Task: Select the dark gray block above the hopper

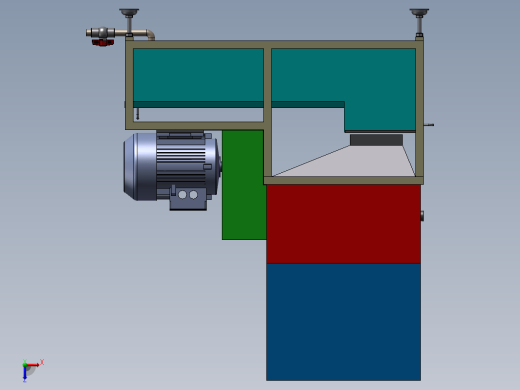Action: pos(376,140)
